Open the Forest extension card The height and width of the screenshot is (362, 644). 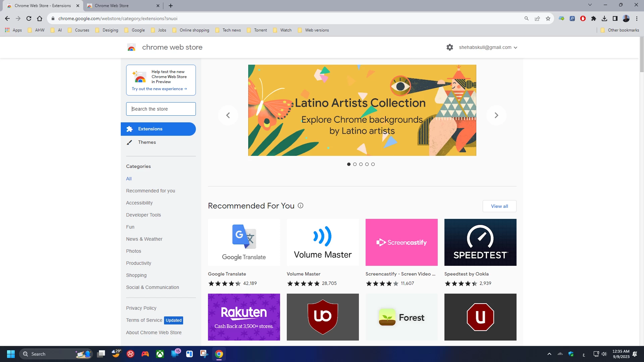coord(401,317)
